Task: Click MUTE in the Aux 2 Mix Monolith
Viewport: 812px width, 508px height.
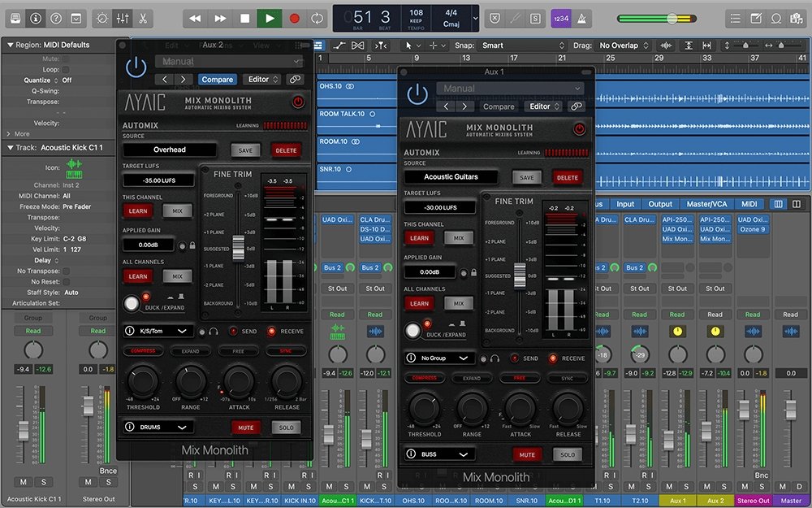Action: tap(246, 428)
